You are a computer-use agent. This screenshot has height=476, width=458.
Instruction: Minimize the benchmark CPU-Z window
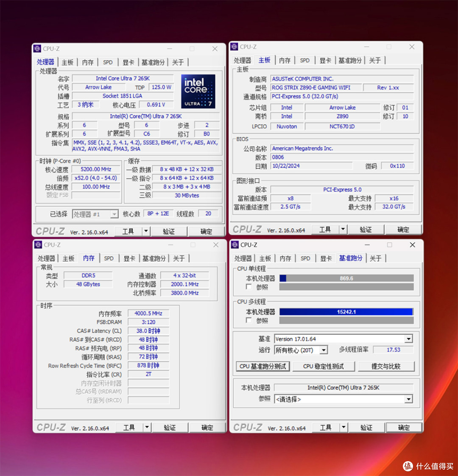[x=367, y=245]
